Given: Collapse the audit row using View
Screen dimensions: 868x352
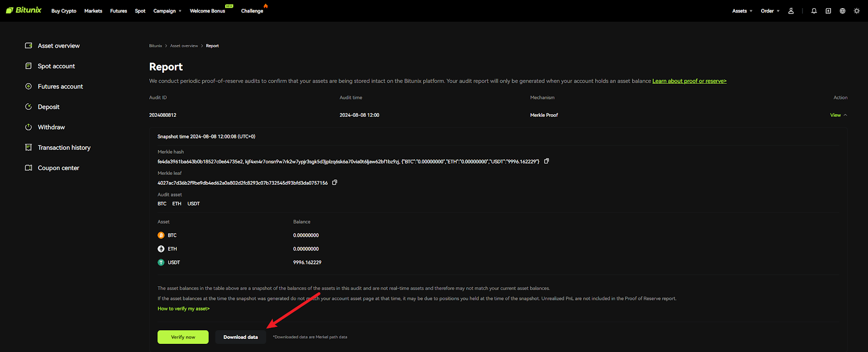Looking at the screenshot, I should click(838, 115).
